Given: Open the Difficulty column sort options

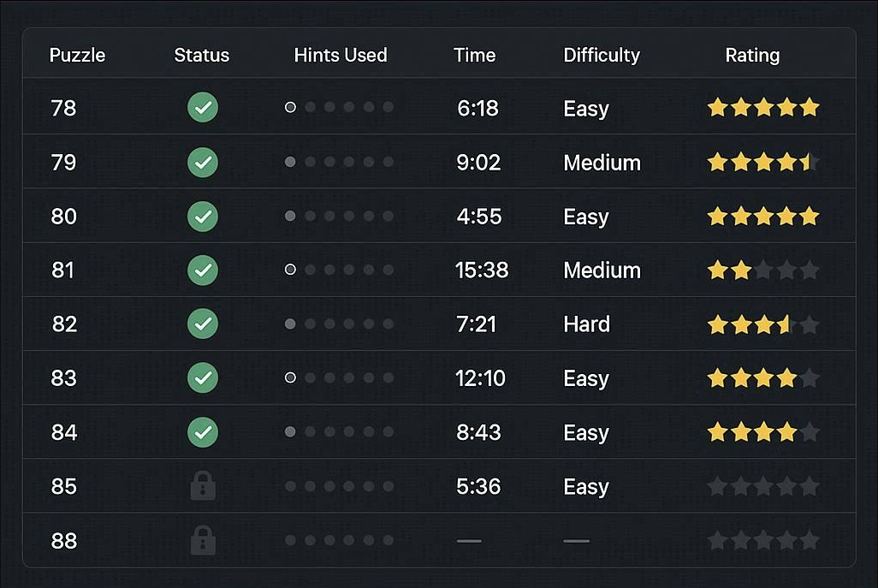Looking at the screenshot, I should (x=602, y=55).
